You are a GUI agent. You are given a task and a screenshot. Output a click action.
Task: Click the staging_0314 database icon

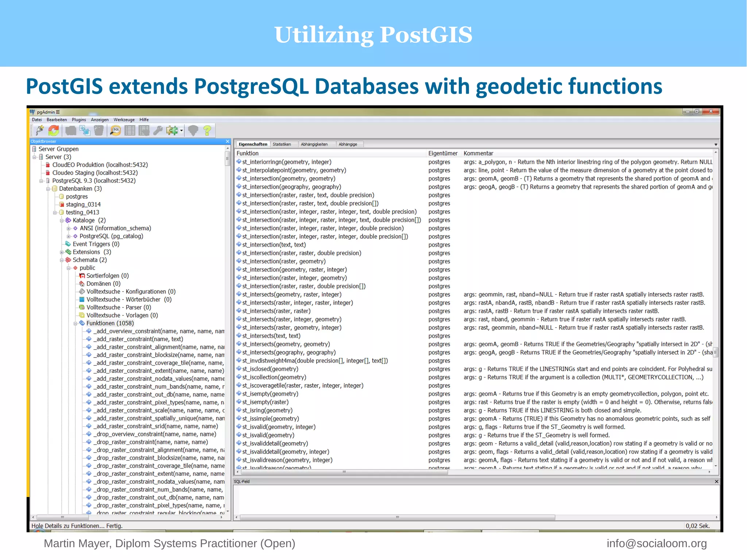coord(62,205)
